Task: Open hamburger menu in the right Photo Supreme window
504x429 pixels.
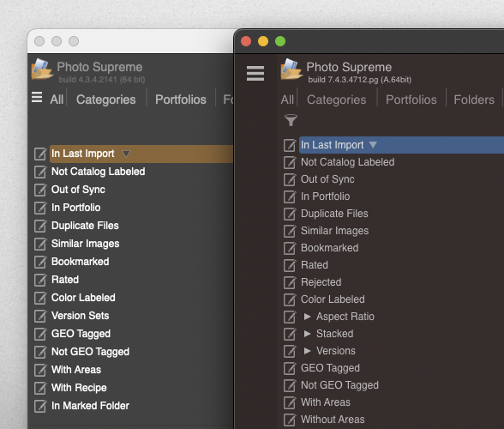Action: 255,74
